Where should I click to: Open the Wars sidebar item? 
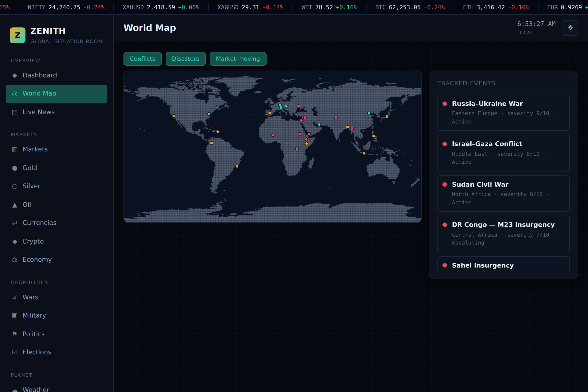pos(57,297)
